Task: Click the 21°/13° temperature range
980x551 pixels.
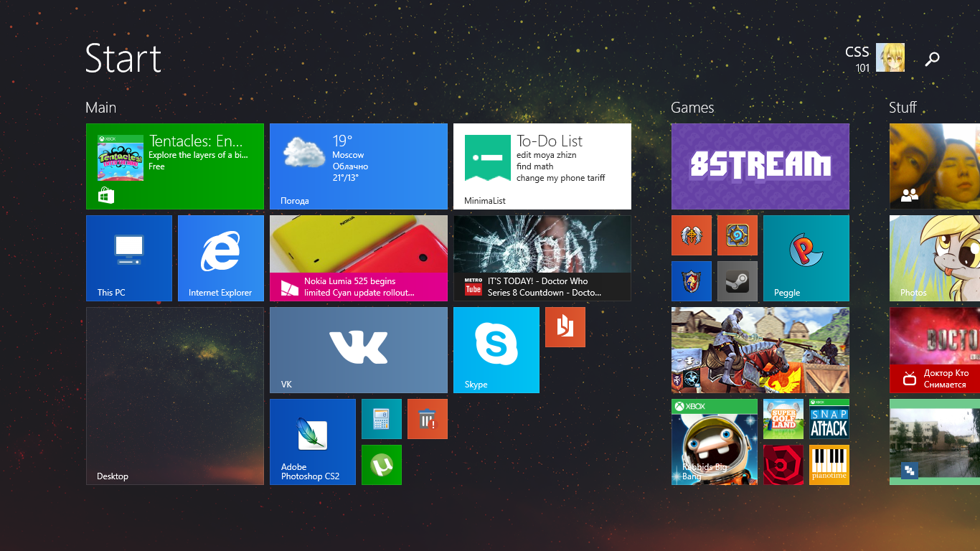Action: (346, 178)
